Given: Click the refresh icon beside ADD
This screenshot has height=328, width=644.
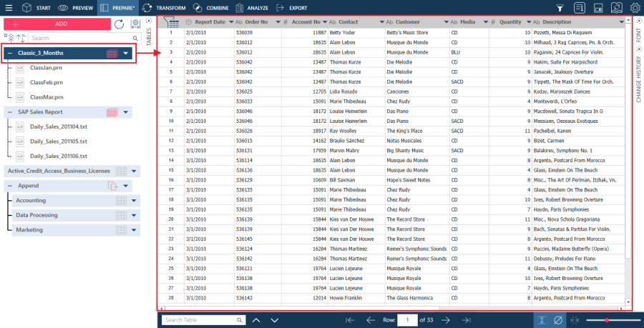Looking at the screenshot, I should point(119,24).
